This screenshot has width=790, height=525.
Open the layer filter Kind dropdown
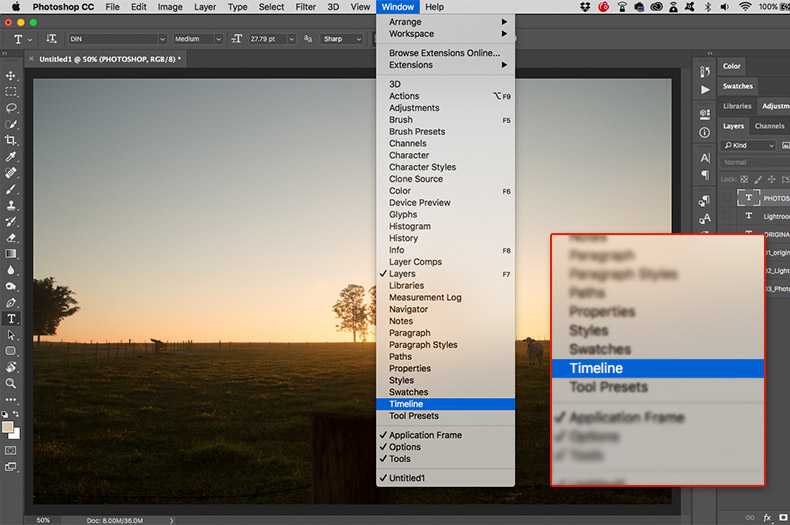[749, 146]
